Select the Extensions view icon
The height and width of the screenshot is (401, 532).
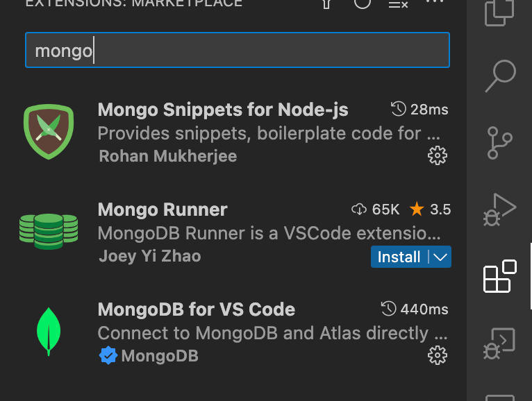pos(499,276)
